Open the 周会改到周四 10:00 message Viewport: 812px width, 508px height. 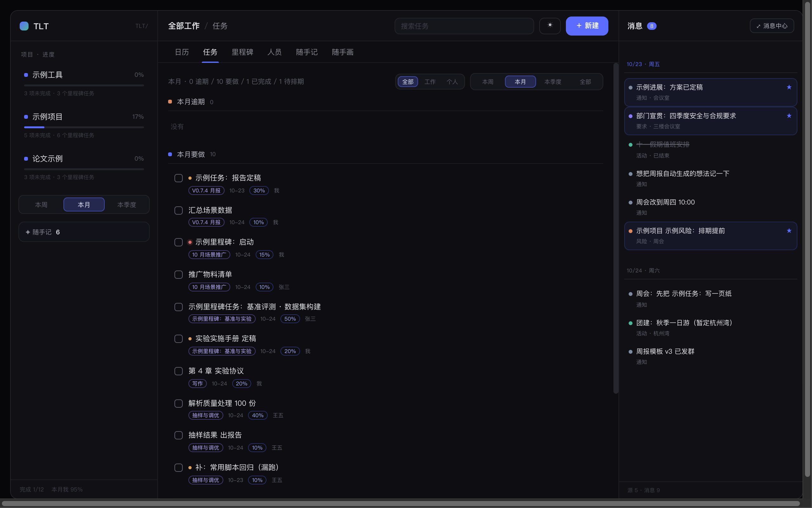(710, 207)
